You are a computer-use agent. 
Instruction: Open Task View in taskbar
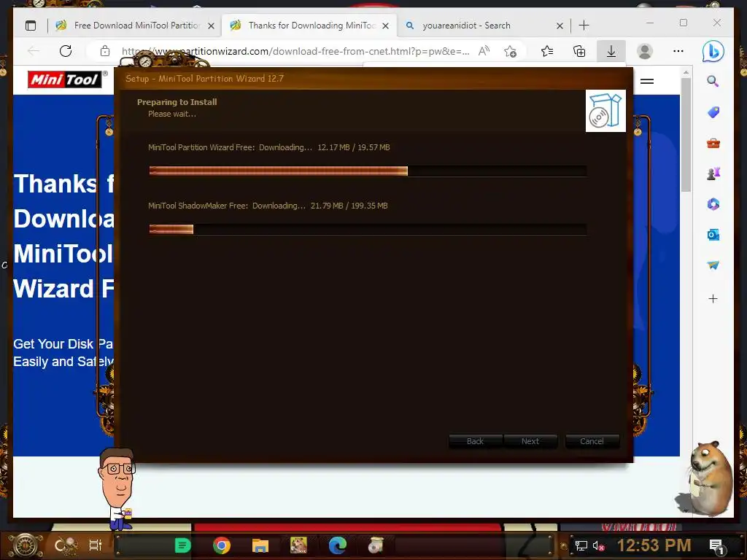click(96, 545)
